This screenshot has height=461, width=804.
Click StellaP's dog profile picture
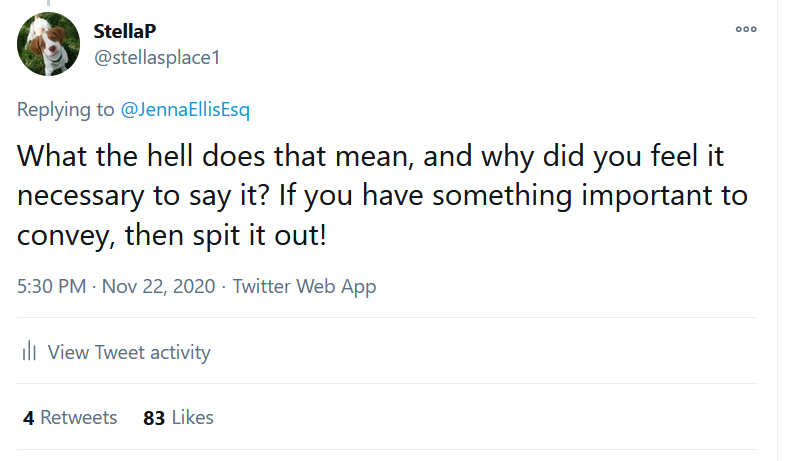click(49, 44)
